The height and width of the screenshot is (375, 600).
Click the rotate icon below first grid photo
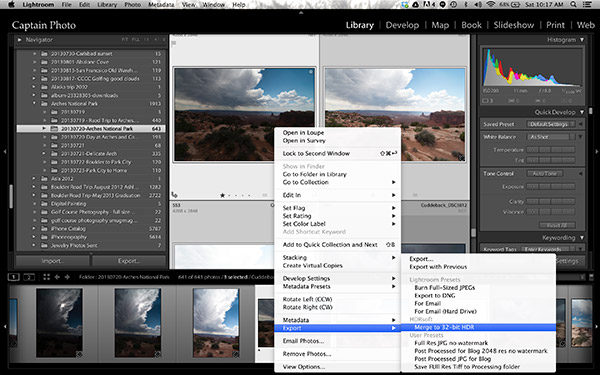(174, 195)
